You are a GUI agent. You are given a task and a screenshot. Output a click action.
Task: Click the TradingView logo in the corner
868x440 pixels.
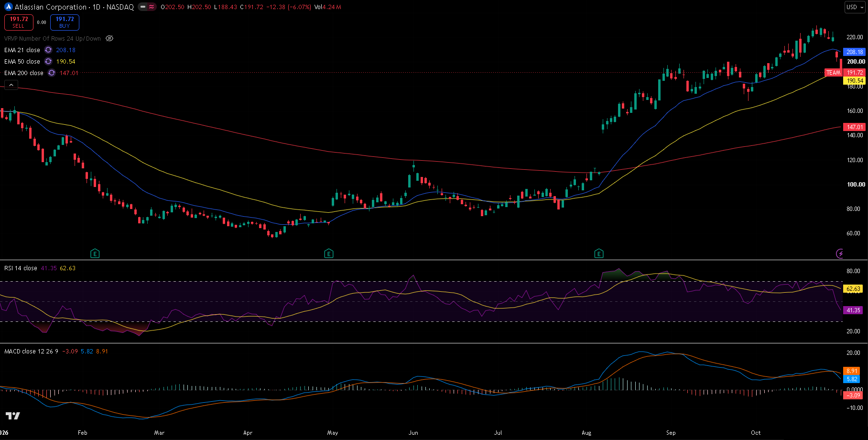pos(13,416)
